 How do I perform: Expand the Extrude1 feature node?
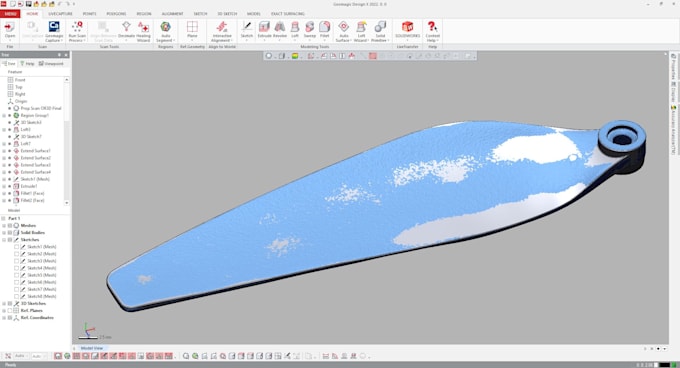(x=4, y=186)
